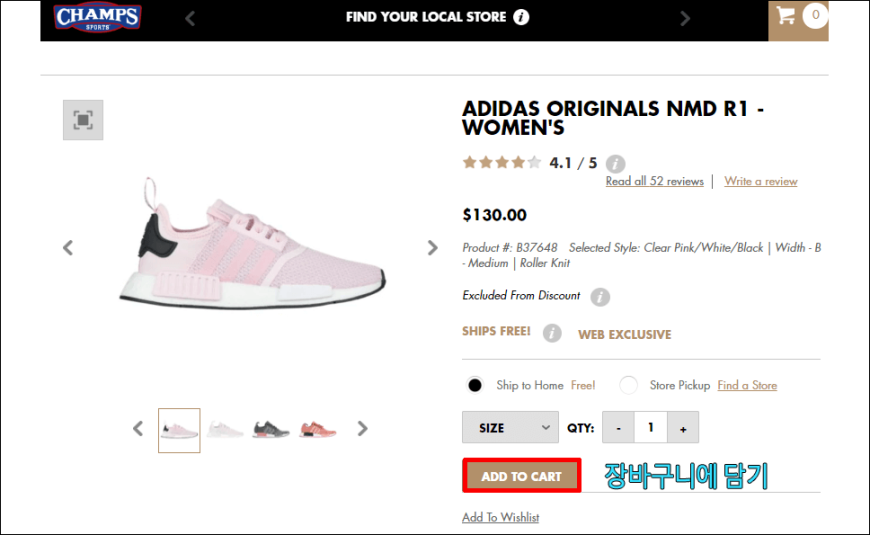Open info icon next to Find Your Local Store
Screen dimensions: 870x535
[521, 17]
